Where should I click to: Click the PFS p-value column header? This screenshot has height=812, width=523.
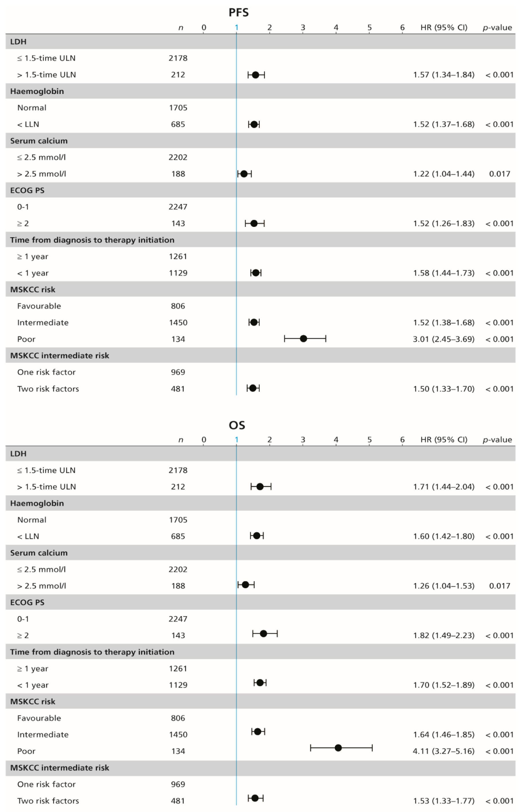[x=497, y=28]
